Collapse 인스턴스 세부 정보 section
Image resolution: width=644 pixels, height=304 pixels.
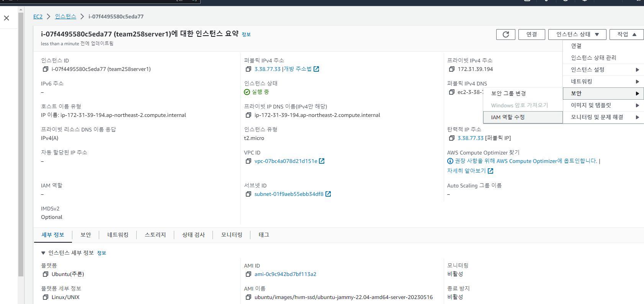(43, 253)
